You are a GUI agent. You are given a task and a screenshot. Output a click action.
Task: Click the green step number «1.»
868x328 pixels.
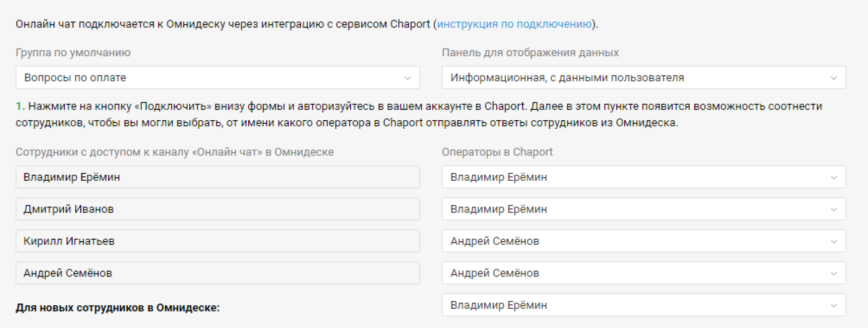point(20,106)
